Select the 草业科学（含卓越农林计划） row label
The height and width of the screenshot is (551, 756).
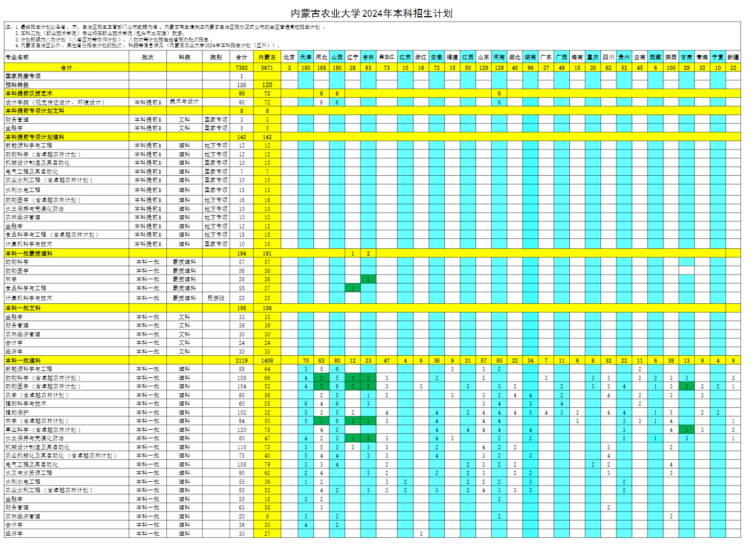tap(43, 430)
